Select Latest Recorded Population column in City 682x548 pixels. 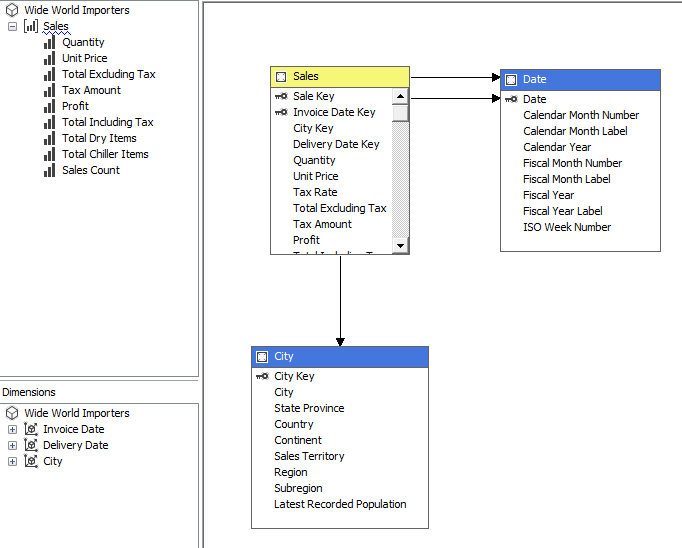340,504
